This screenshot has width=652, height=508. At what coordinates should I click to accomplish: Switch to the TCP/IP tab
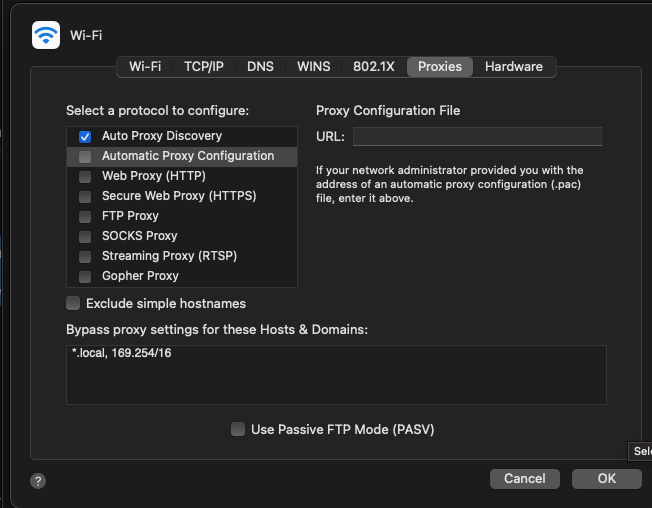[204, 67]
